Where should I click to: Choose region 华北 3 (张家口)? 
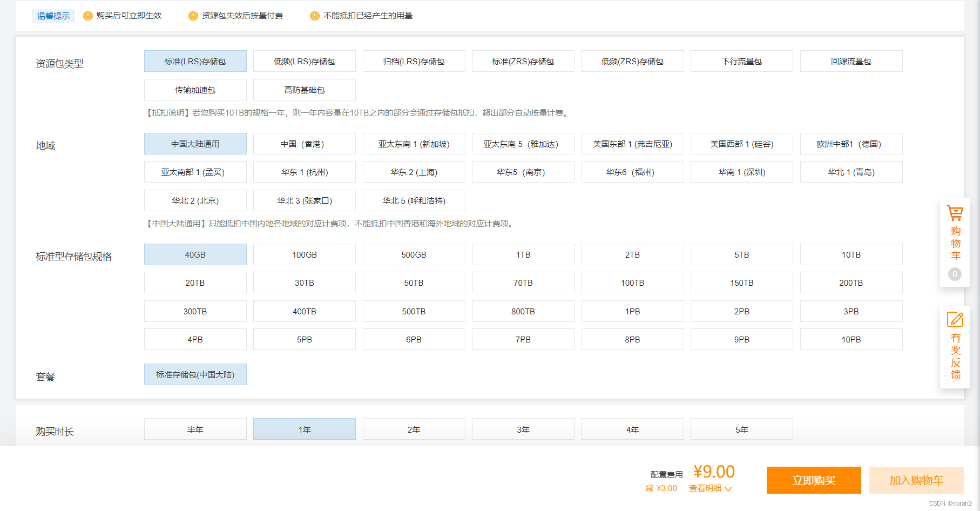(x=305, y=200)
